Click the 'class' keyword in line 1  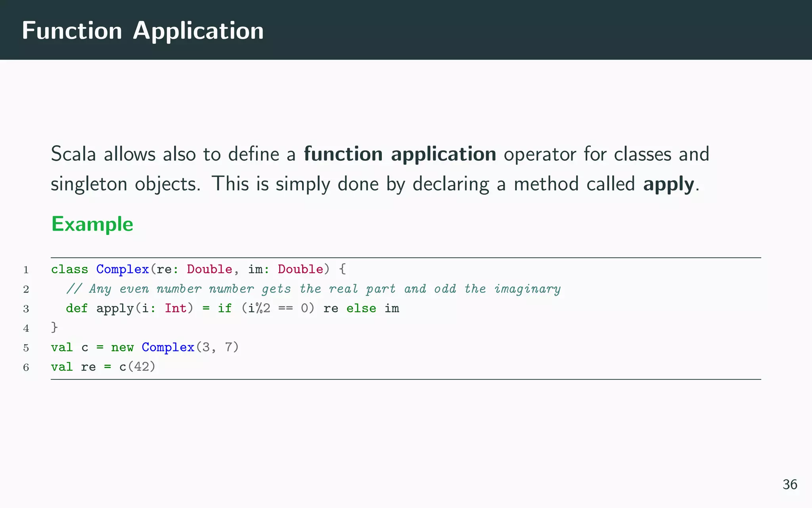[69, 269]
